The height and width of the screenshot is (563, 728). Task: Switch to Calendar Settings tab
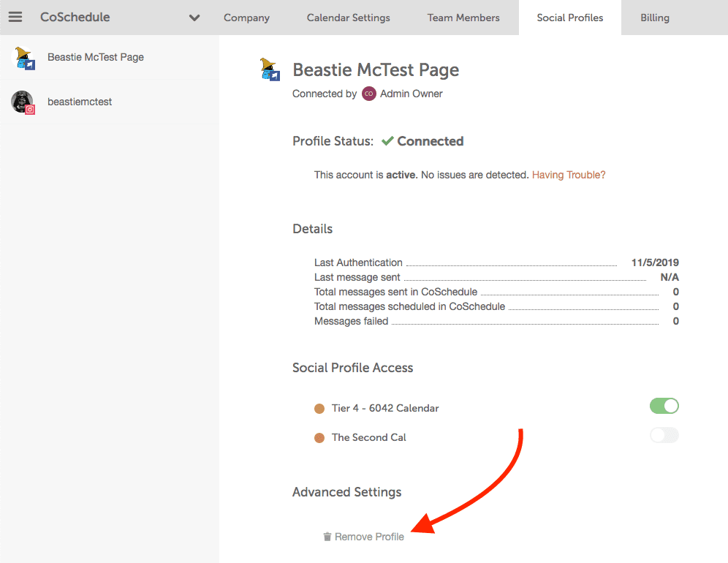click(x=348, y=18)
